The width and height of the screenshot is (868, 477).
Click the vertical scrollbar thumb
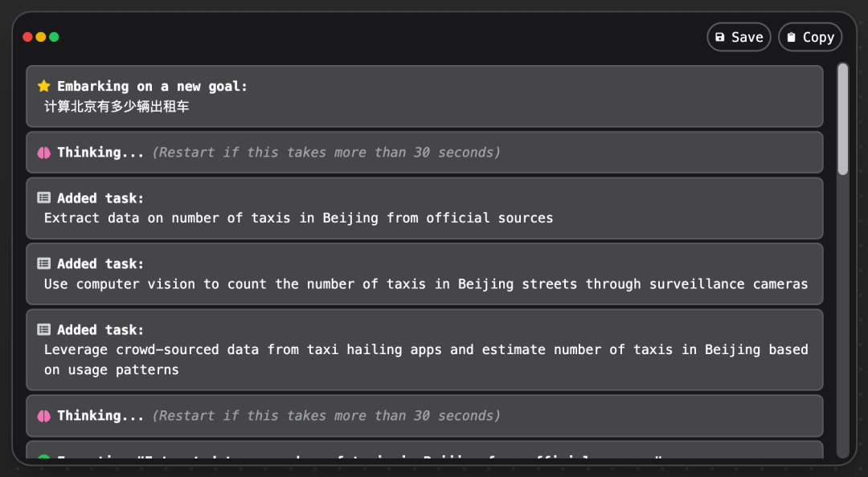click(x=842, y=119)
